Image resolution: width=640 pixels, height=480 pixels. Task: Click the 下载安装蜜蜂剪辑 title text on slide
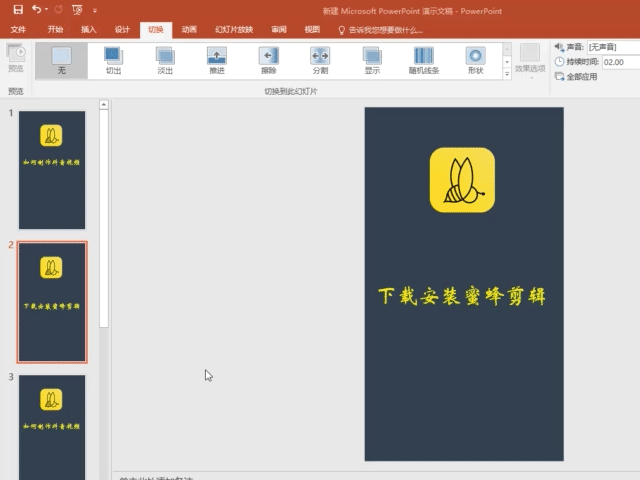point(462,296)
